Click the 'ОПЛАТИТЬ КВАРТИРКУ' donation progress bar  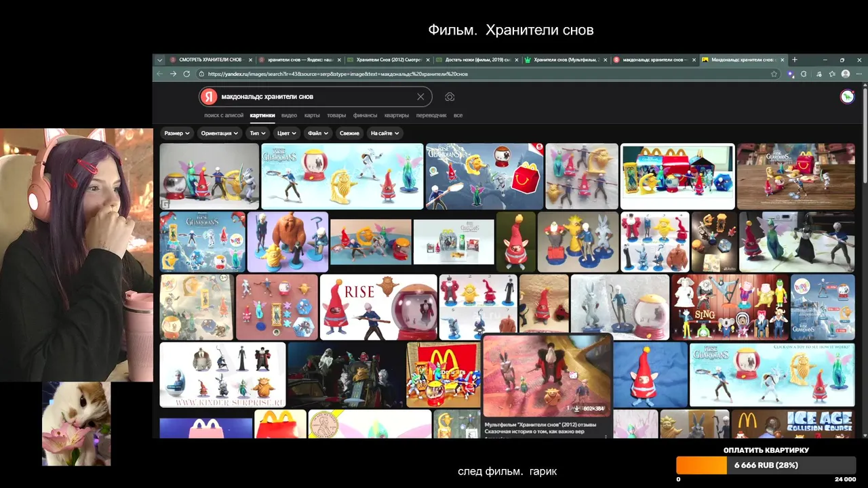coord(766,466)
